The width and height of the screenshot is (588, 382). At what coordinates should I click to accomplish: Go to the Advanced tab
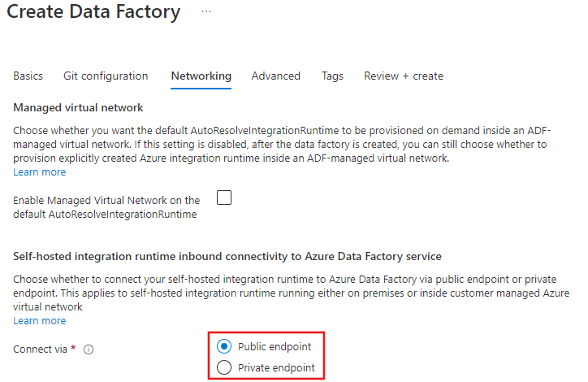coord(275,76)
